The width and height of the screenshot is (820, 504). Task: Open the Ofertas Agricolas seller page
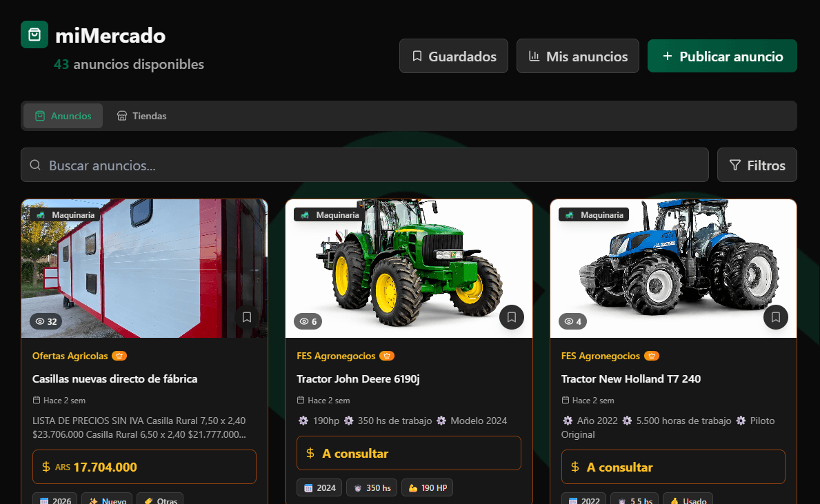(71, 356)
